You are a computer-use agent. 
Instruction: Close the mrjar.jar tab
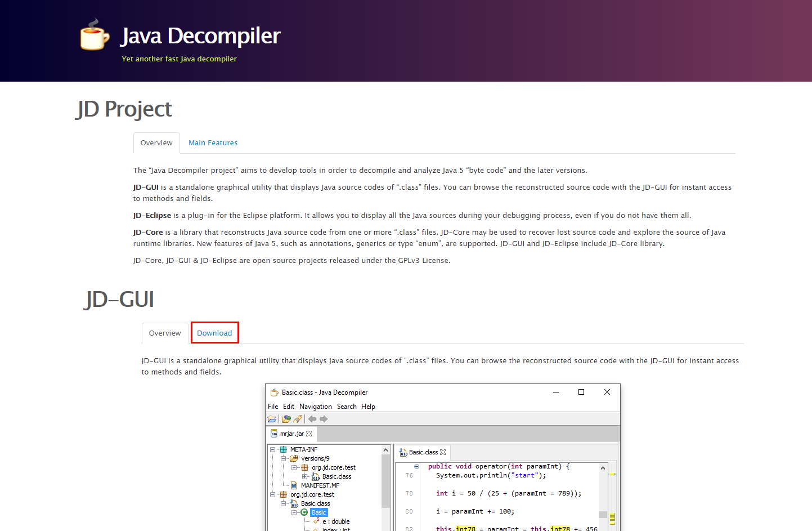[308, 434]
